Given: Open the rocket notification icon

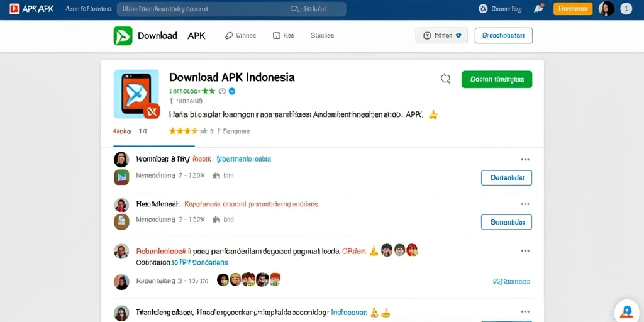Looking at the screenshot, I should pos(538,8).
